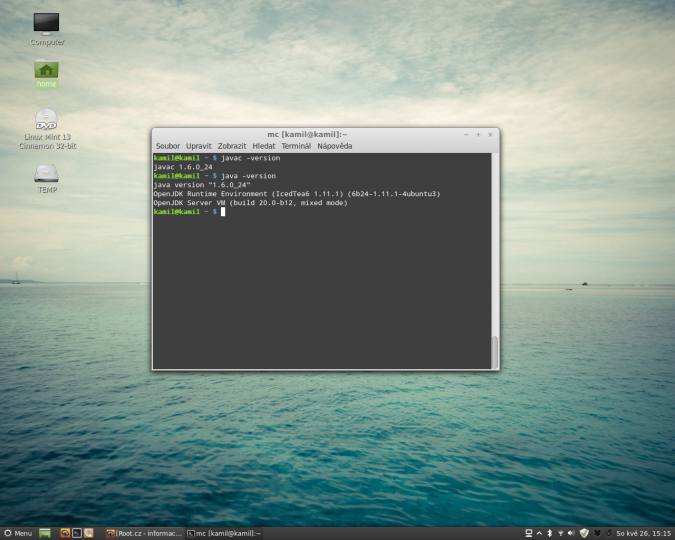Open the calendar clock So kvě 26, 15:15
Screen dimensions: 675x540
coord(644,533)
